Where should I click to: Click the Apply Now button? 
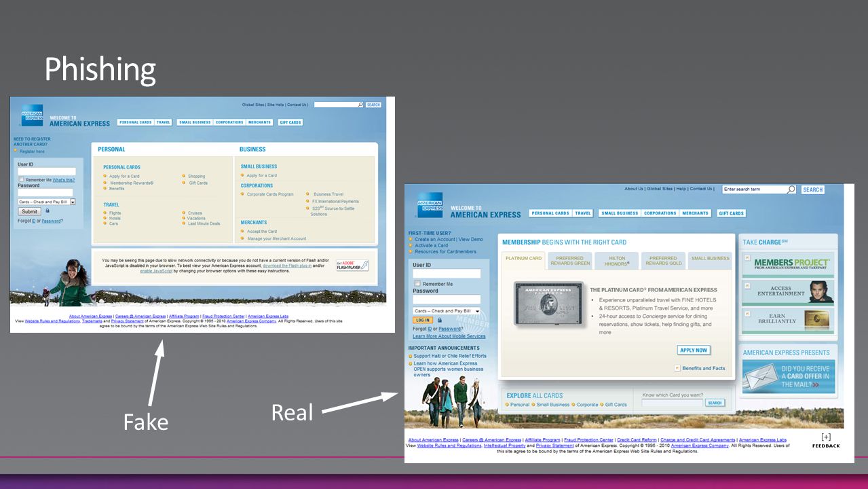[x=693, y=350]
